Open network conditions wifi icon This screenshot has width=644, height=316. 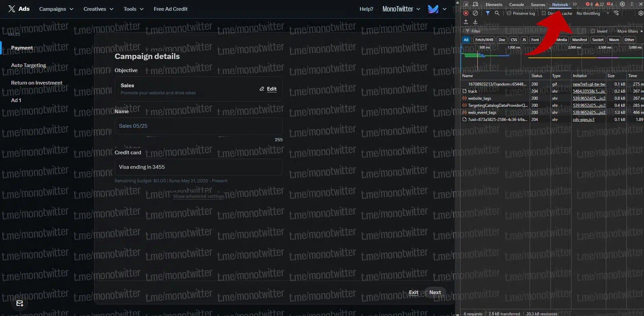pos(616,13)
